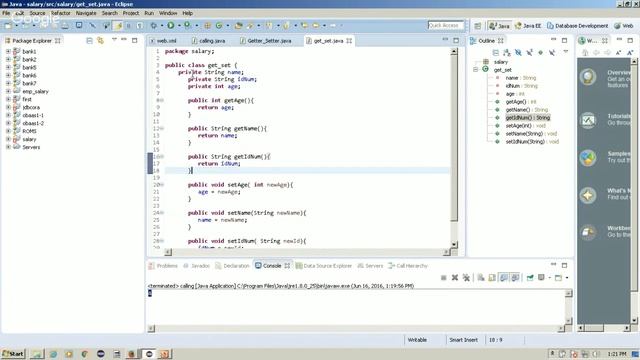Switch to Database Development perspective
Image resolution: width=640 pixels, height=360 pixels.
tap(577, 26)
